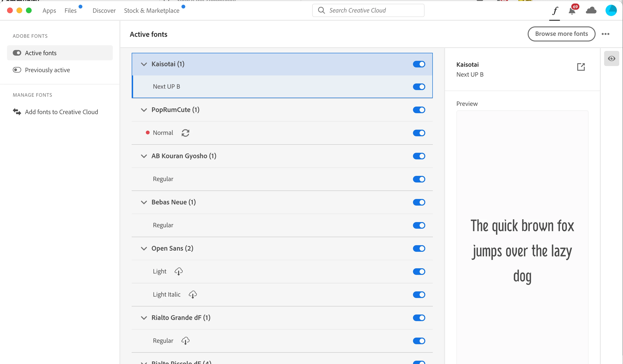The width and height of the screenshot is (623, 364).
Task: Click the sync retry icon beside Normal
Action: [x=185, y=133]
